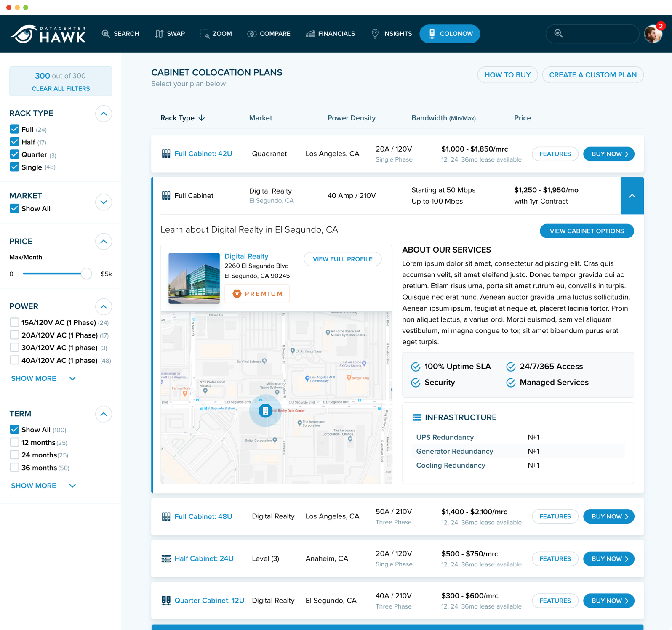Click the Datacenter Hawk logo
Image resolution: width=672 pixels, height=630 pixels.
pos(48,34)
